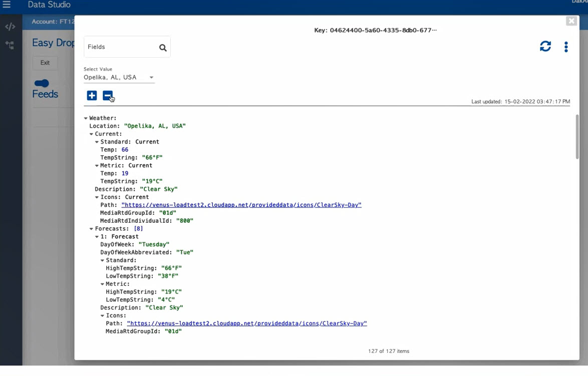588x376 pixels.
Task: Collapse the Weather tree node
Action: [86, 119]
